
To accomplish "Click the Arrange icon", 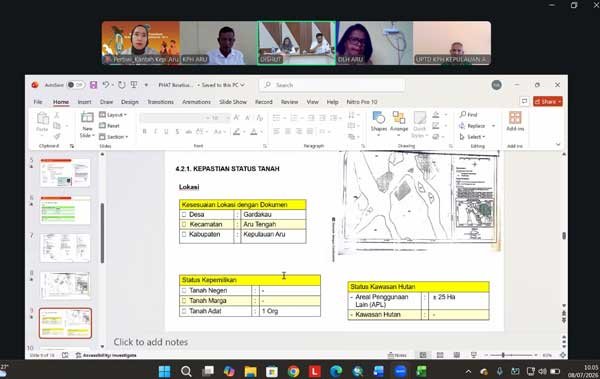I will (399, 122).
